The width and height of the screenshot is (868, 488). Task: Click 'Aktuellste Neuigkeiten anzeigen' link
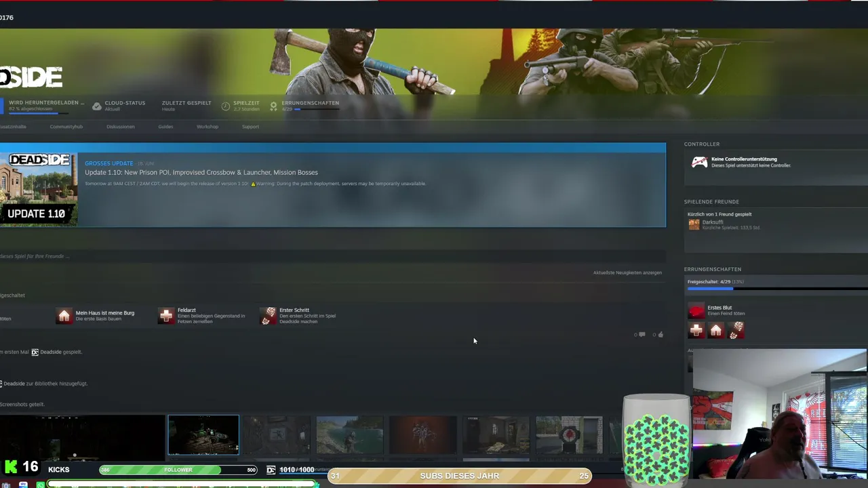pos(627,272)
